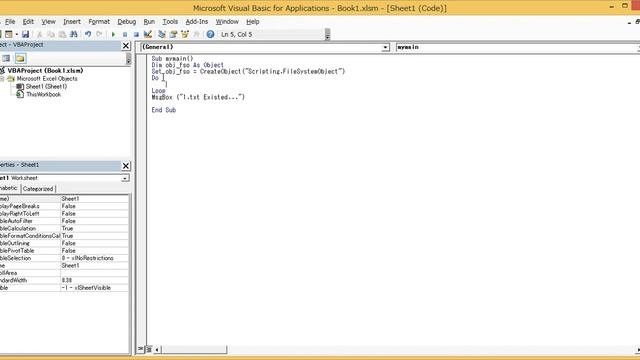Save the workbook via the floppy icon
Image resolution: width=640 pixels, height=360 pixels.
tap(25, 35)
